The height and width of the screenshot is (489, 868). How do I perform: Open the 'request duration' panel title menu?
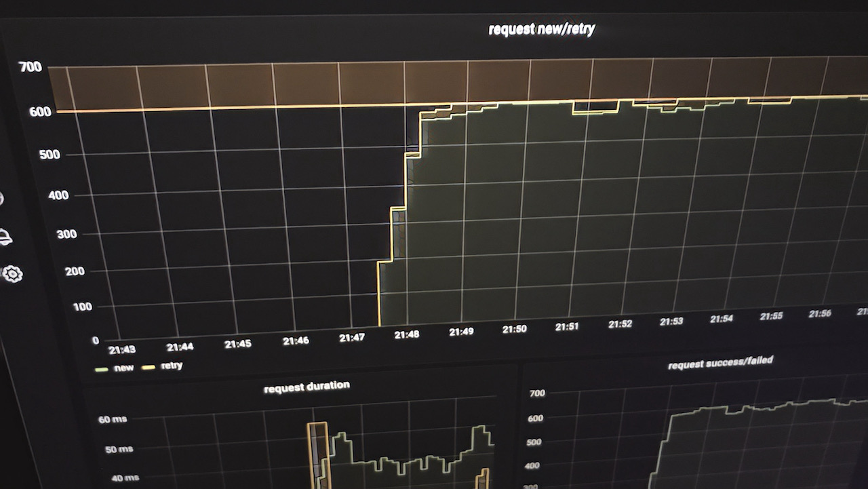pos(307,387)
